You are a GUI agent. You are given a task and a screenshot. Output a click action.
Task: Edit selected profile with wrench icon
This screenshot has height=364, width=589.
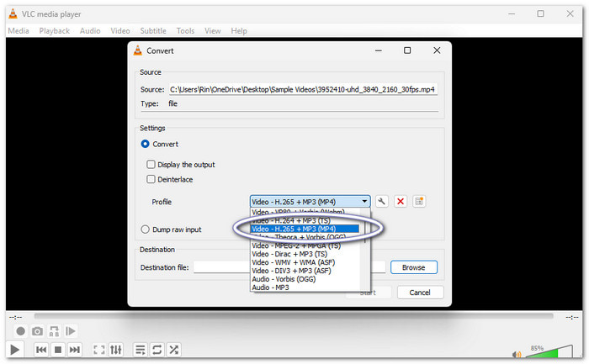[x=381, y=202]
